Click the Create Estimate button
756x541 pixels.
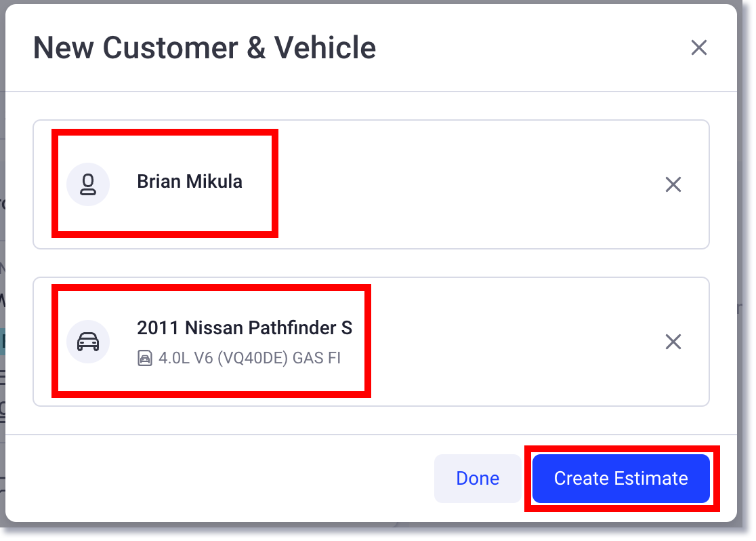coord(621,478)
